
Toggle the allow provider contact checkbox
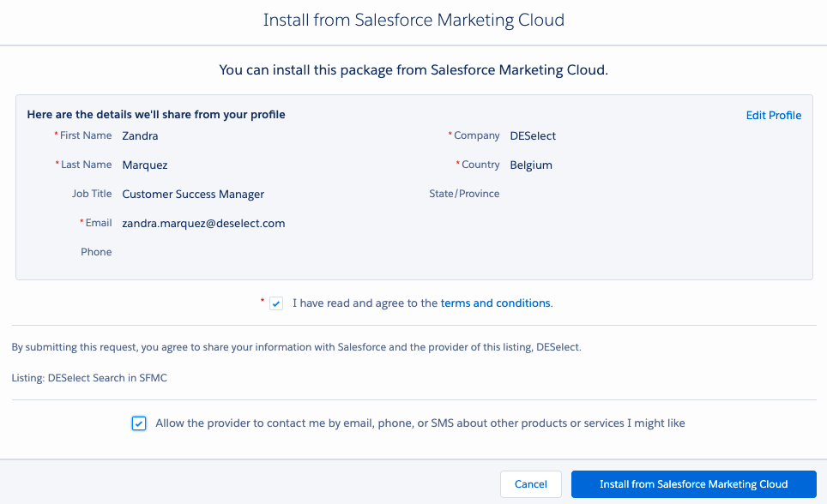[139, 423]
